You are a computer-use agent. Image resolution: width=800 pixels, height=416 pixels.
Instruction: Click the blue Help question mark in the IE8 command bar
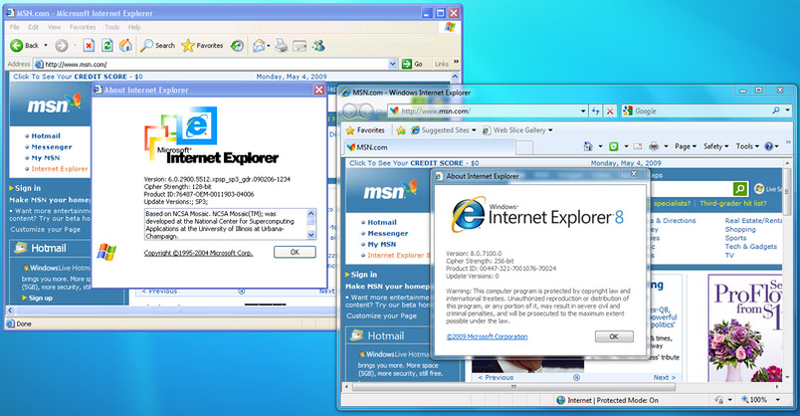[769, 146]
